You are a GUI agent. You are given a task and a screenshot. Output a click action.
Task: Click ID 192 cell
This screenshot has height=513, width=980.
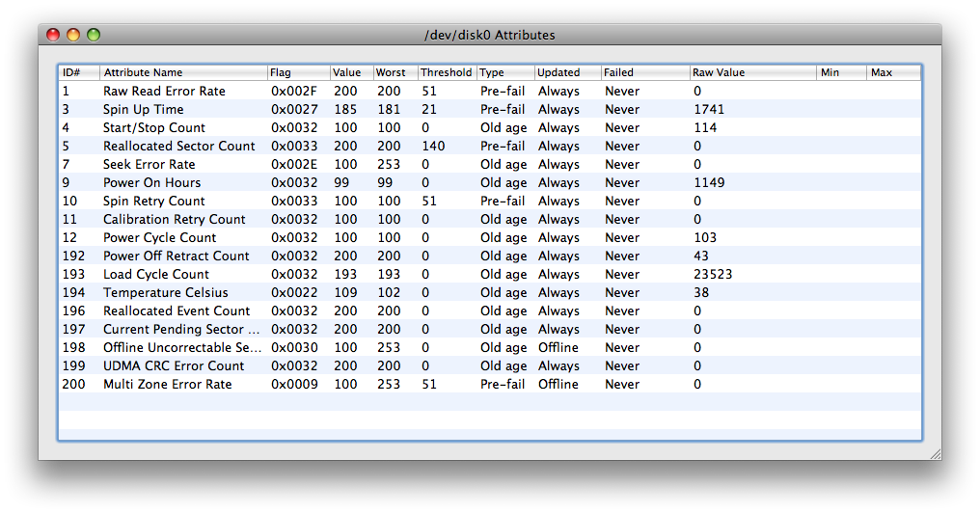[73, 256]
